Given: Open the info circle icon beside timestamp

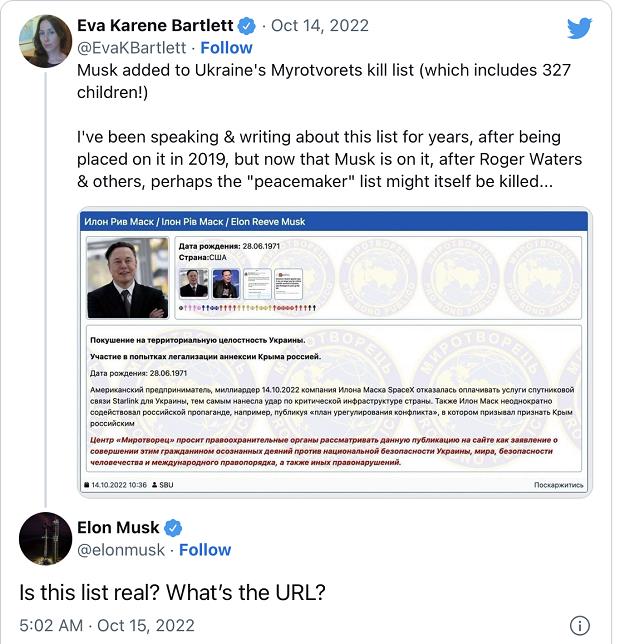Looking at the screenshot, I should [580, 626].
